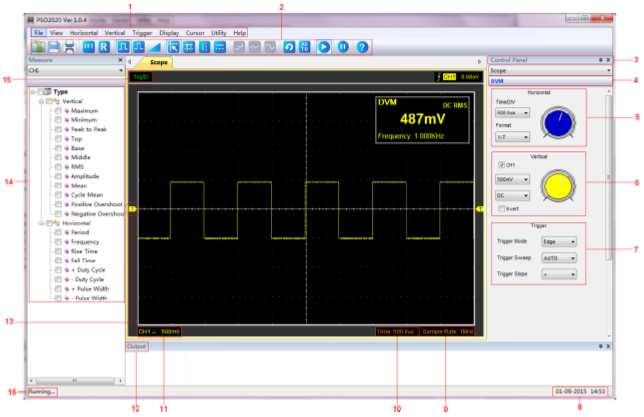Open the Time/DIV dropdown
Image resolution: width=644 pixels, height=417 pixels.
click(x=513, y=113)
